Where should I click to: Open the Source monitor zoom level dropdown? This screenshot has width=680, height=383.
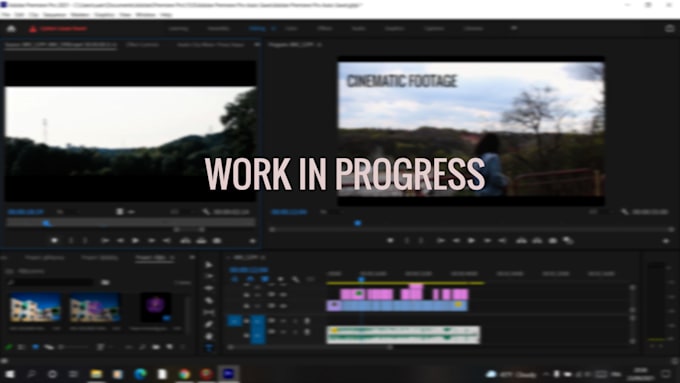(x=69, y=212)
